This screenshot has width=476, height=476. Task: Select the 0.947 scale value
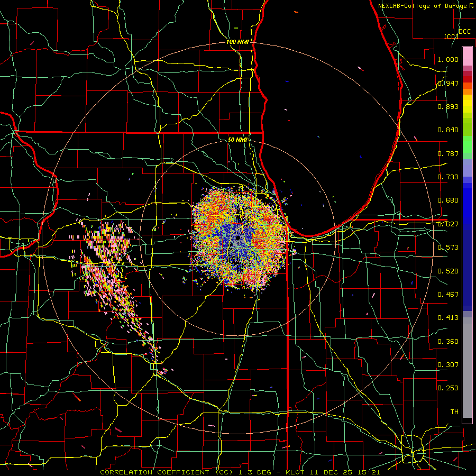tap(448, 83)
